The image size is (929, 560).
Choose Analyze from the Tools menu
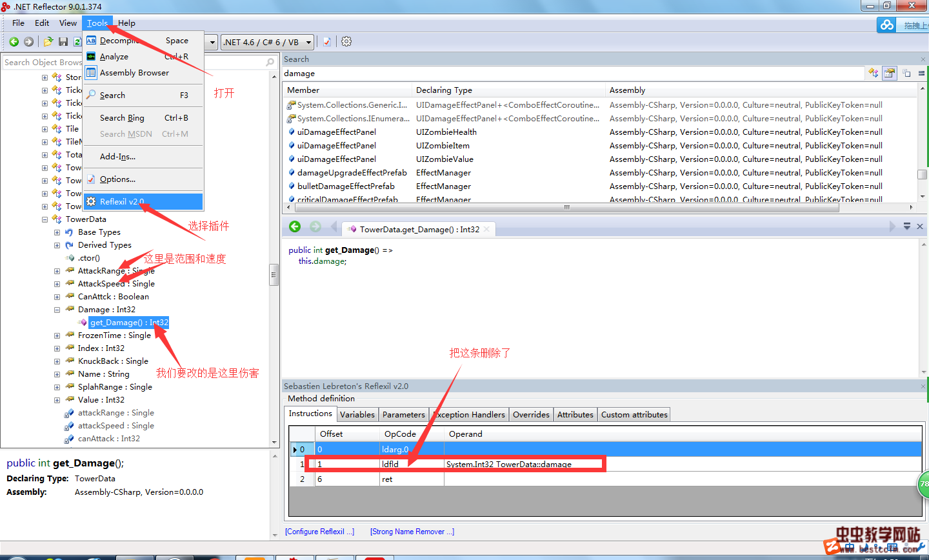143,57
